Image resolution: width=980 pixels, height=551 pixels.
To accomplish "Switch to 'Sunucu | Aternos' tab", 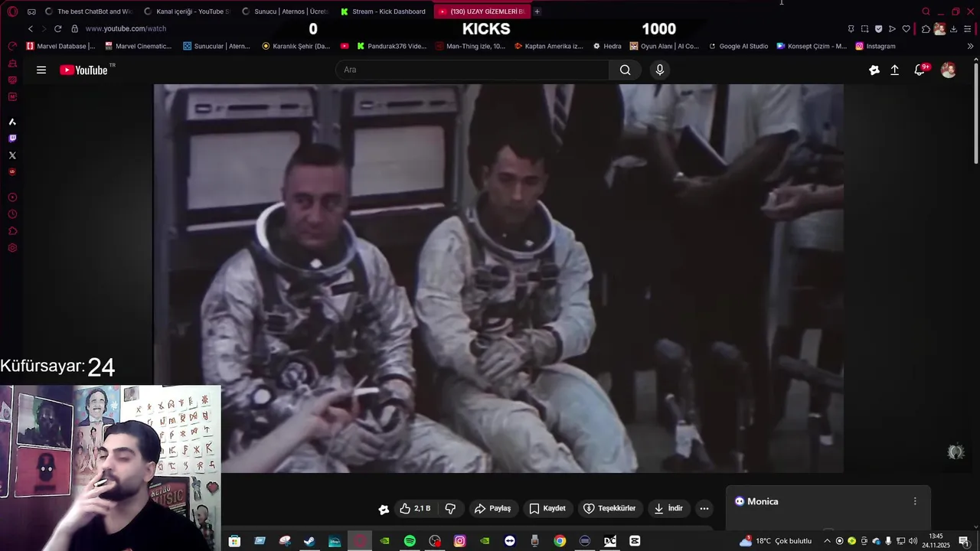I will 286,11.
